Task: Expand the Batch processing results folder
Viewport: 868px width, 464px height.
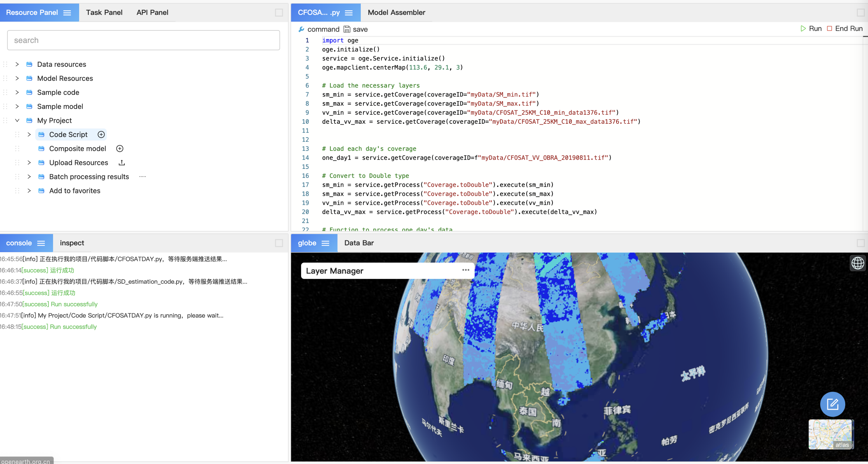Action: click(29, 176)
